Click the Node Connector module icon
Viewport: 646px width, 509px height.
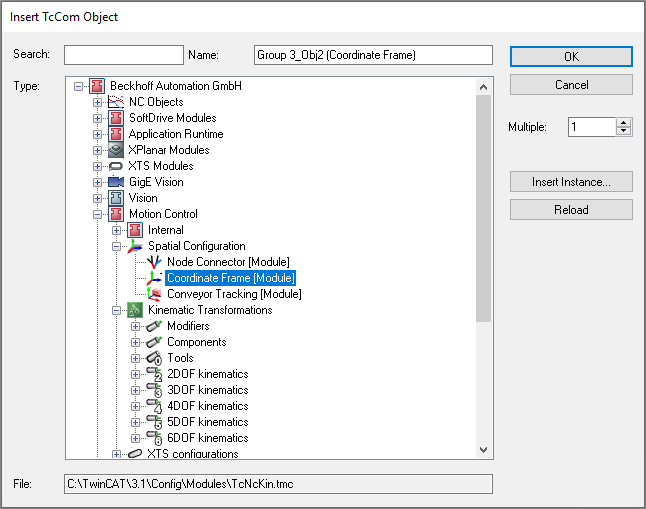pyautogui.click(x=154, y=262)
